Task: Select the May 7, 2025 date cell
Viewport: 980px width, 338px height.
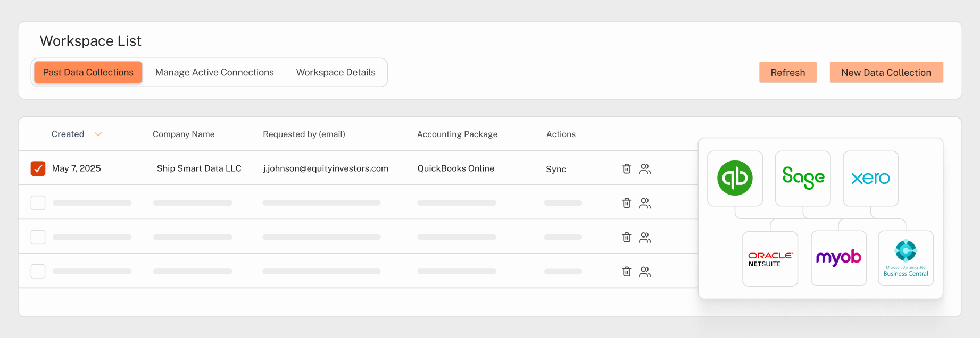Action: [x=77, y=168]
